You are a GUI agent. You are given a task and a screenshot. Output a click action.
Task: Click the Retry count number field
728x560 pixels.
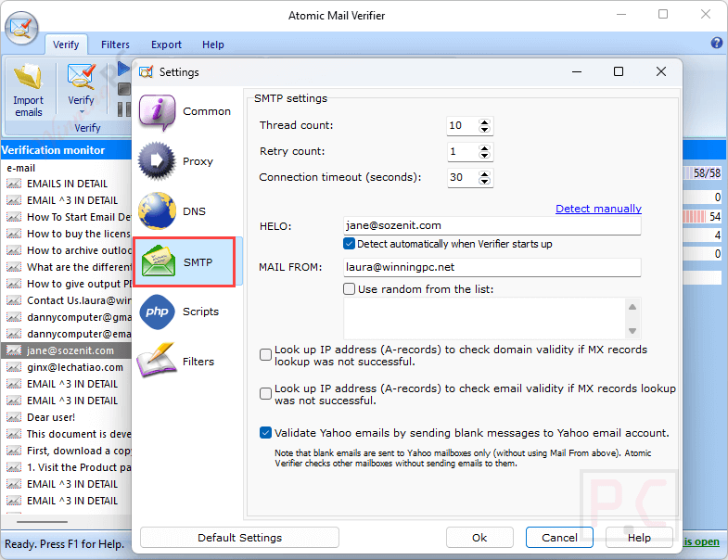463,151
